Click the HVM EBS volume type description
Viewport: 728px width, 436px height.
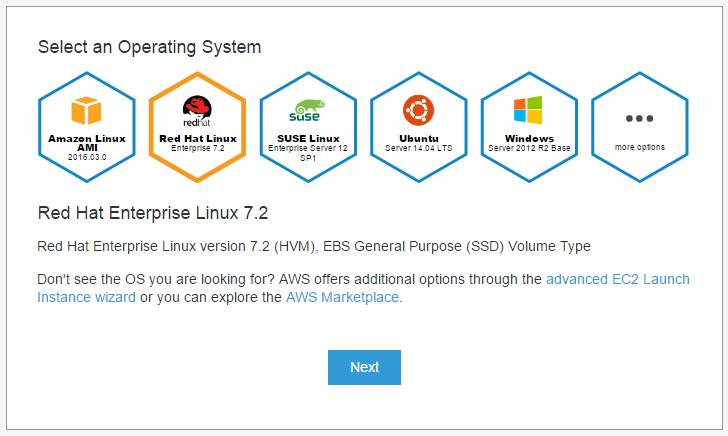(314, 246)
